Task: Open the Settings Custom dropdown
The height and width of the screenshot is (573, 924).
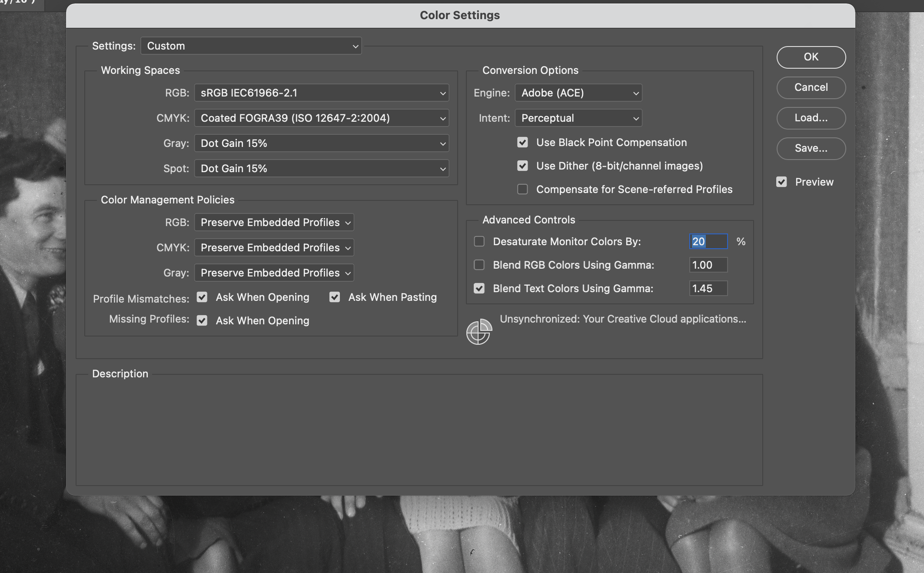Action: (251, 46)
